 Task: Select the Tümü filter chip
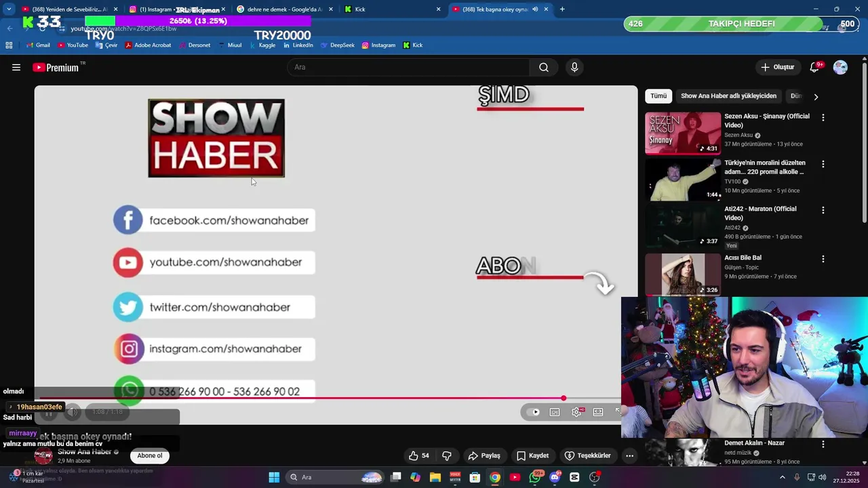[x=658, y=96]
